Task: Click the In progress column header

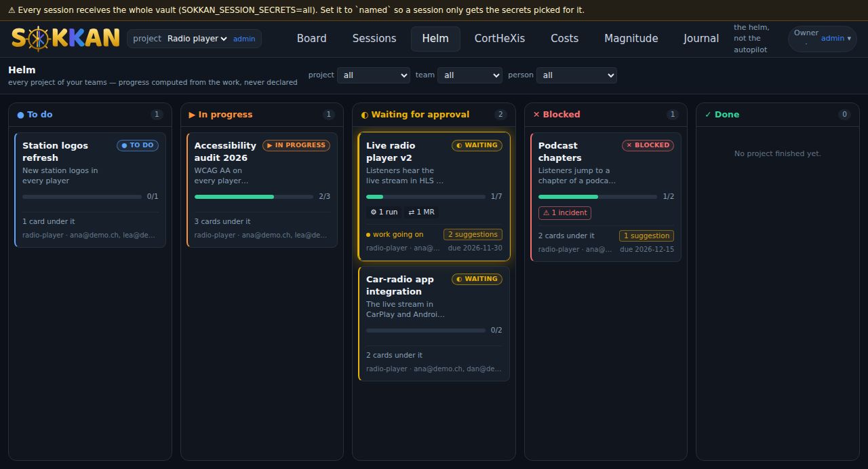Action: pyautogui.click(x=262, y=115)
